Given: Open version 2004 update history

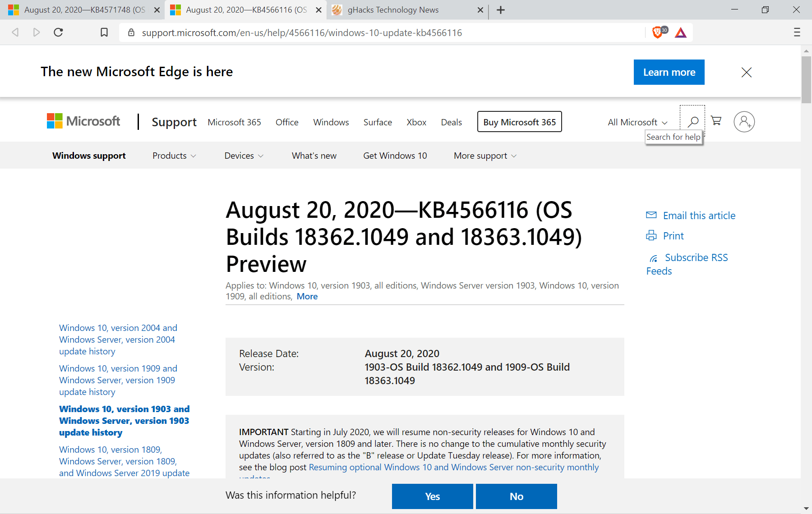Looking at the screenshot, I should point(118,340).
